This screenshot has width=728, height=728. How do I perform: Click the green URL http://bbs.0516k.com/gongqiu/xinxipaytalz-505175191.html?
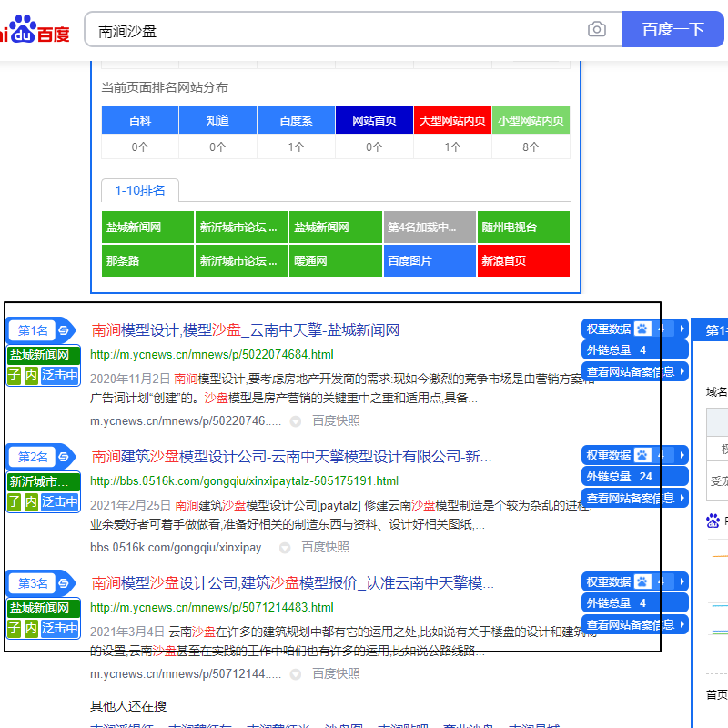244,481
